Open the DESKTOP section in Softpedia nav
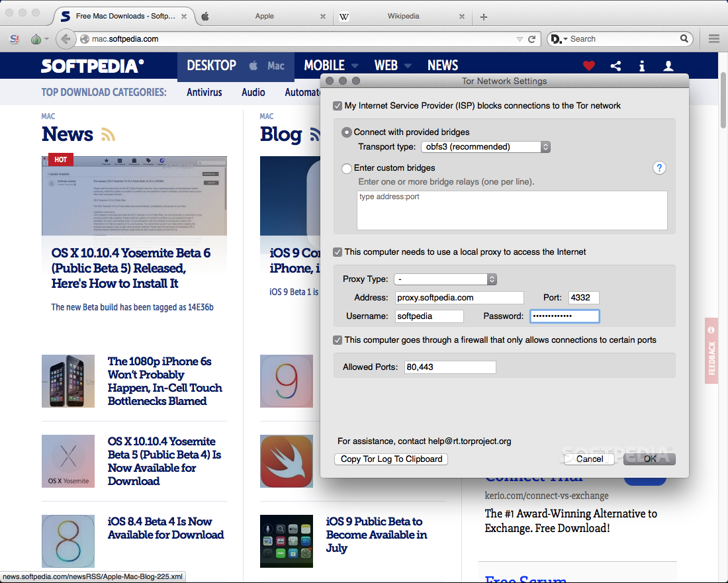 [212, 66]
